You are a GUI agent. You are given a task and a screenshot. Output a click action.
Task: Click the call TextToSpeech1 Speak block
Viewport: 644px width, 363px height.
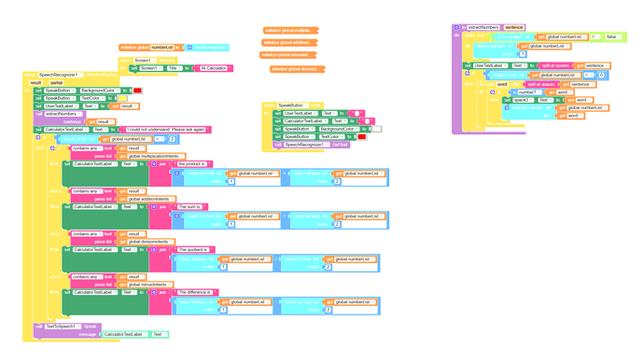coord(67,327)
